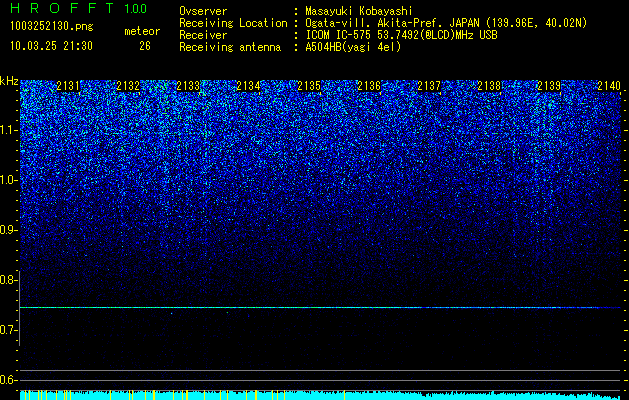Click the HROFFT title text
The image size is (629, 400).
click(62, 8)
